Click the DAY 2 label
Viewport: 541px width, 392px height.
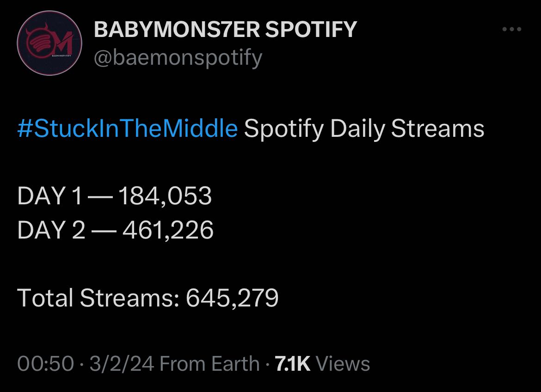[51, 230]
